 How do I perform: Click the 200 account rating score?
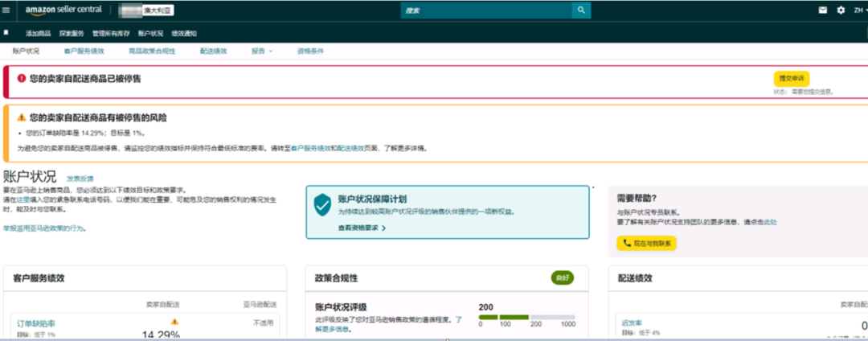pyautogui.click(x=485, y=307)
